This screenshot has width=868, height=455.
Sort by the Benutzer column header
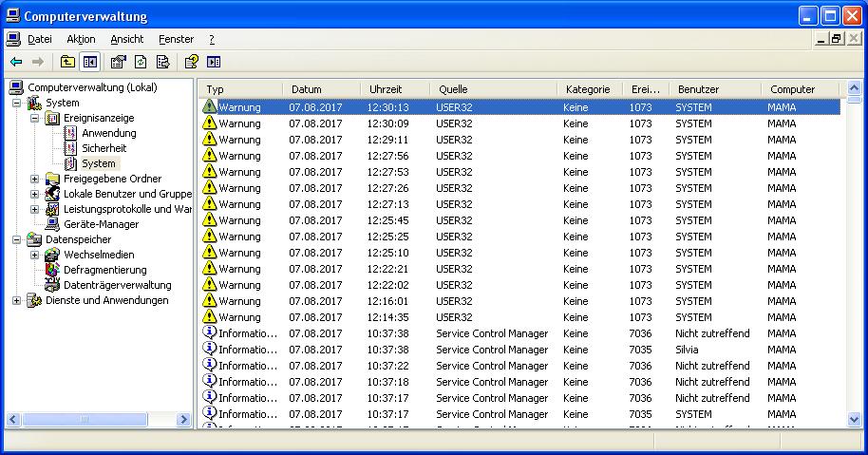point(716,89)
